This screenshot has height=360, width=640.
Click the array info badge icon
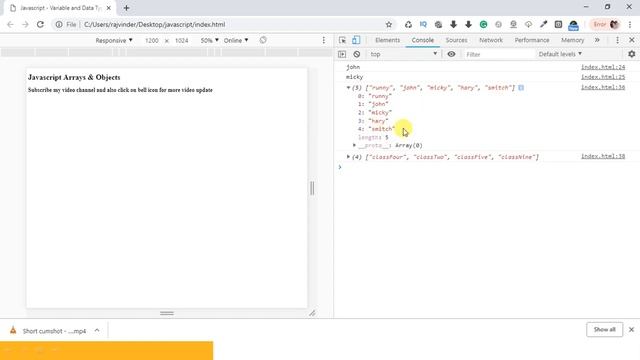[521, 87]
